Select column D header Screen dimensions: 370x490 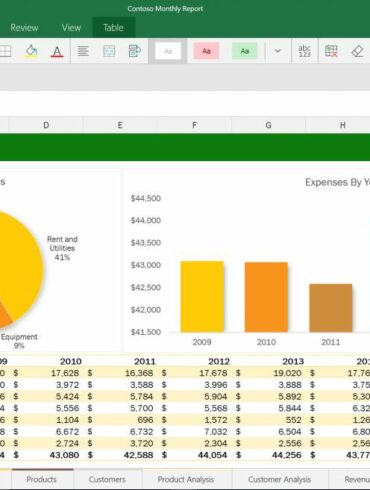click(46, 125)
